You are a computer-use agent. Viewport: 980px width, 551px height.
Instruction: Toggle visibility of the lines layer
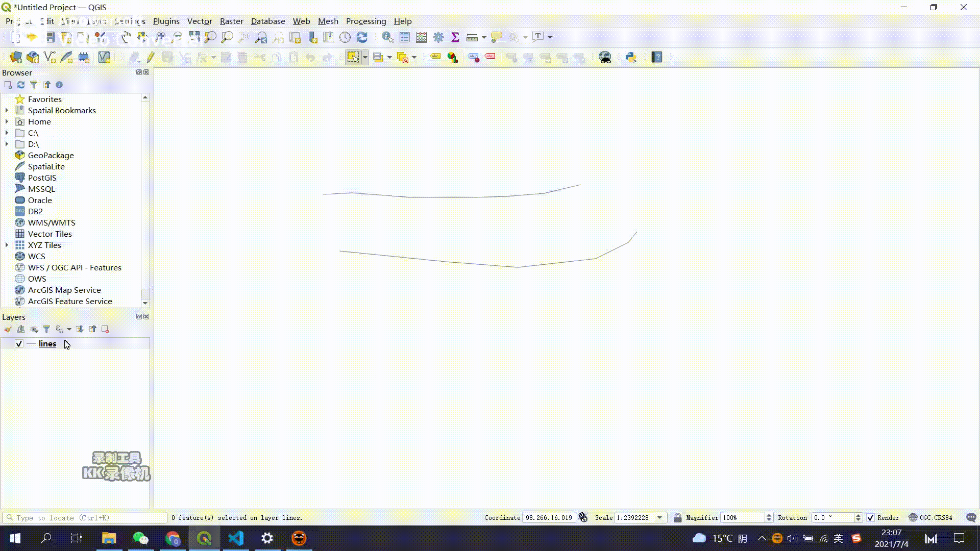(x=19, y=344)
